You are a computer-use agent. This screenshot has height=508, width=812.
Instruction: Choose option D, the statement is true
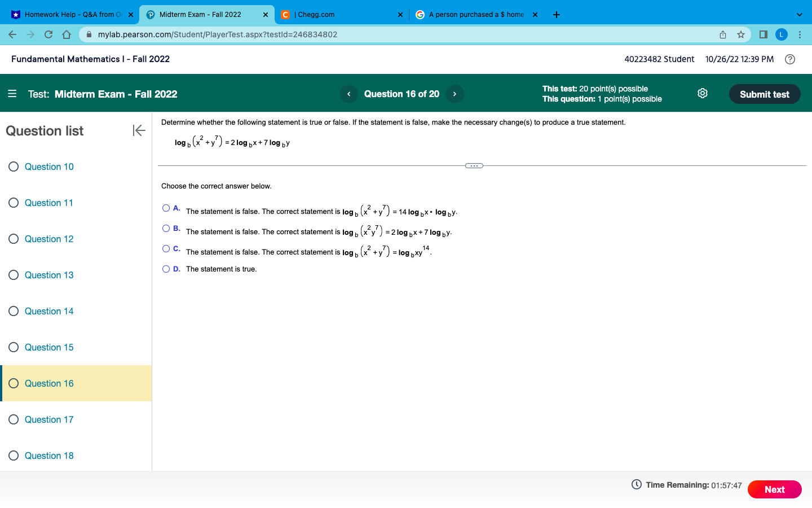(x=166, y=269)
